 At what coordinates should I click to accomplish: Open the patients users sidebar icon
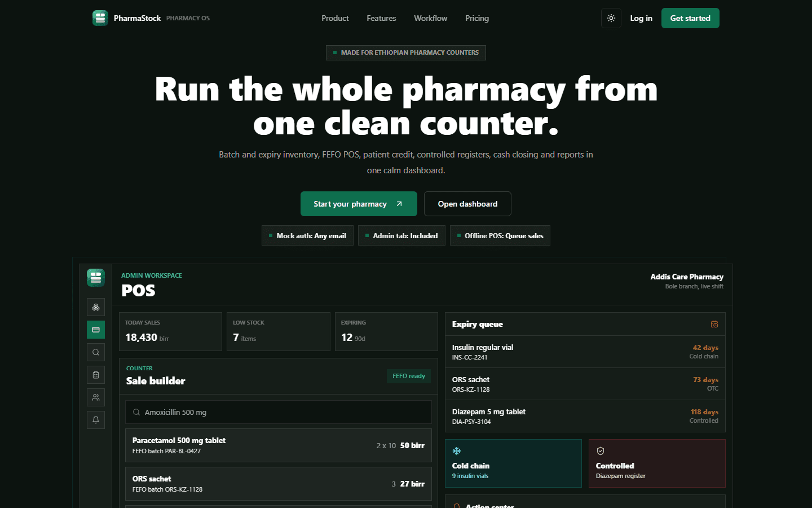[96, 397]
